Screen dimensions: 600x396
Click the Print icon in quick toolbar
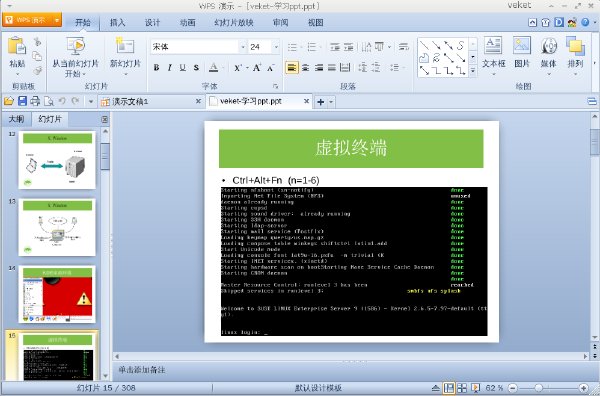coord(35,101)
